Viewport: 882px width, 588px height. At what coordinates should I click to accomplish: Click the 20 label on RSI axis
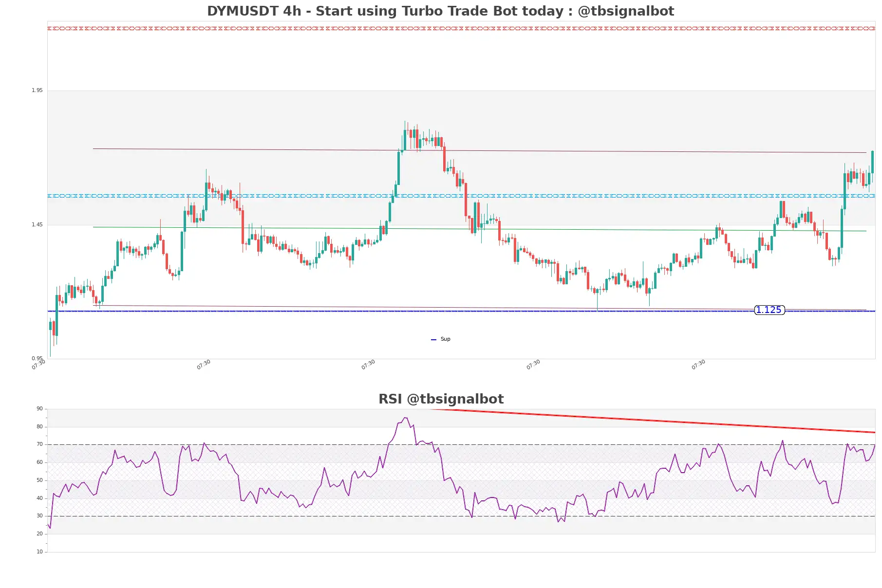(x=39, y=534)
